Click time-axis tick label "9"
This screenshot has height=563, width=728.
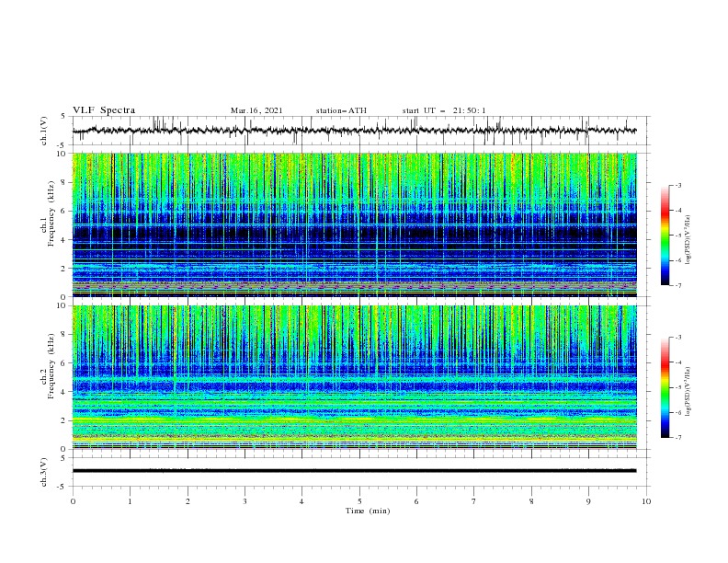588,501
